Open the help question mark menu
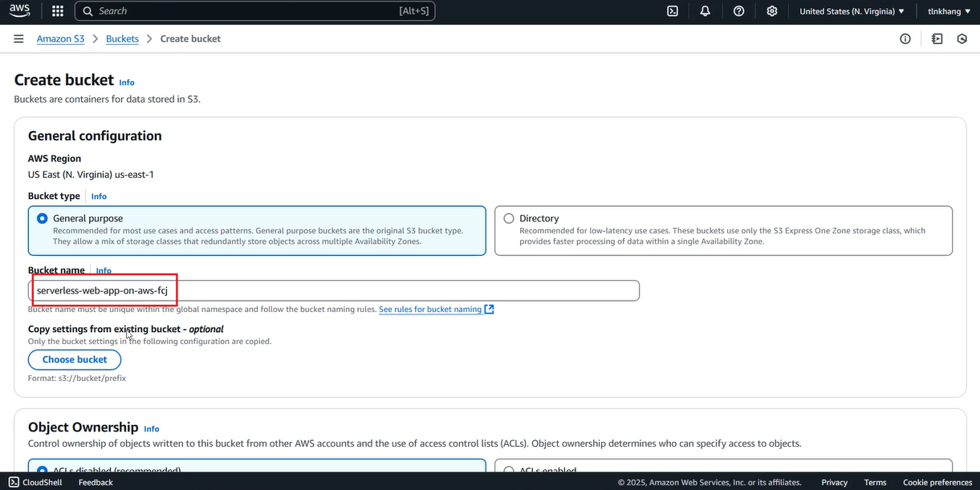980x490 pixels. 739,11
